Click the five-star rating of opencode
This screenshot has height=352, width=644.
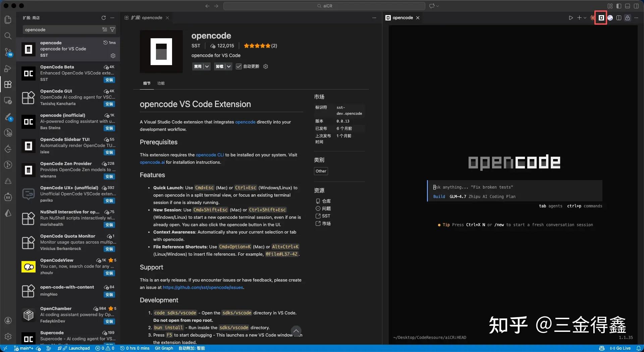point(257,46)
